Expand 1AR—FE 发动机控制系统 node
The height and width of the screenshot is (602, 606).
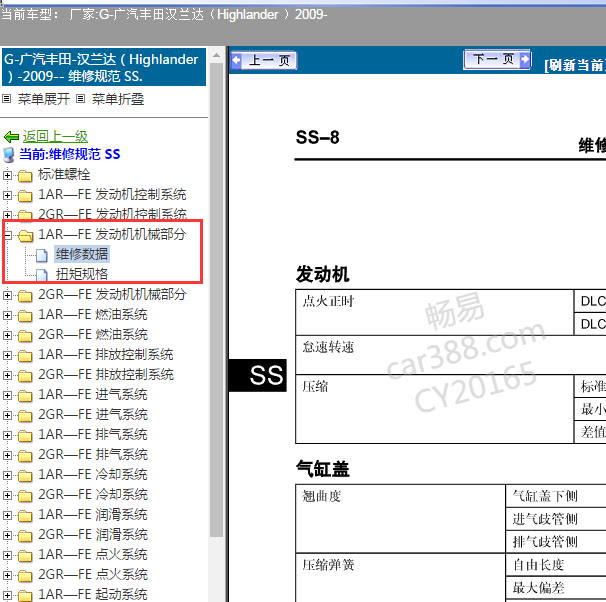tap(7, 195)
